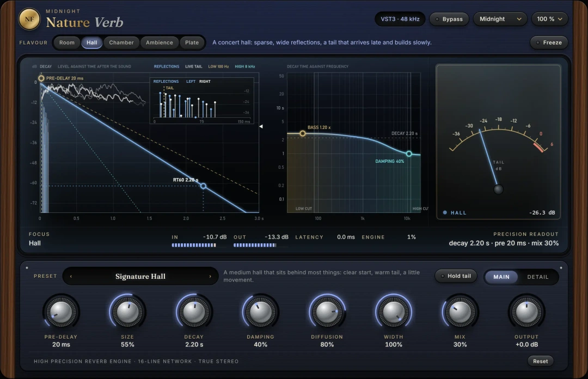Click the pre-delay handle on decay graph
Viewport: 588px width, 379px height.
pyautogui.click(x=41, y=78)
